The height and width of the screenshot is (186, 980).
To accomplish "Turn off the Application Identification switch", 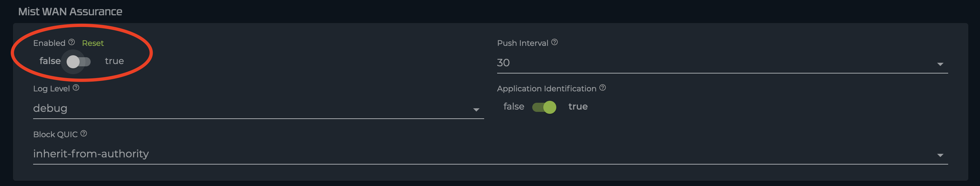I will click(x=544, y=107).
